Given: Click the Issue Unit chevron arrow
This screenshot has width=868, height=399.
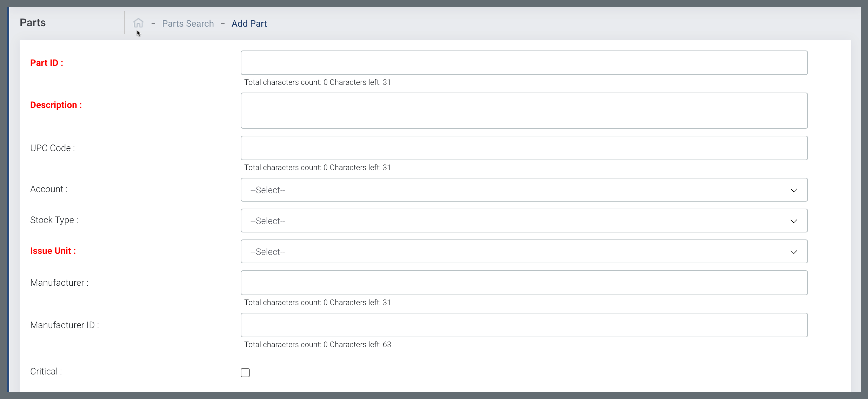Looking at the screenshot, I should click(794, 252).
